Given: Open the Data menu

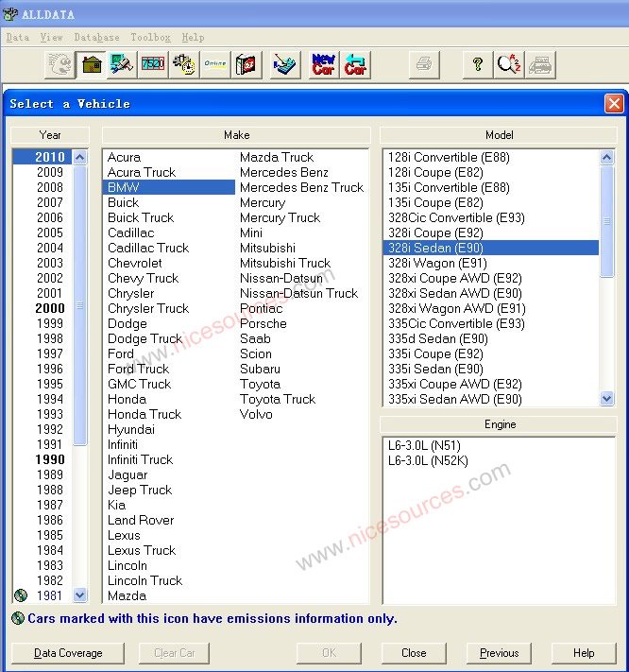Looking at the screenshot, I should (x=18, y=37).
